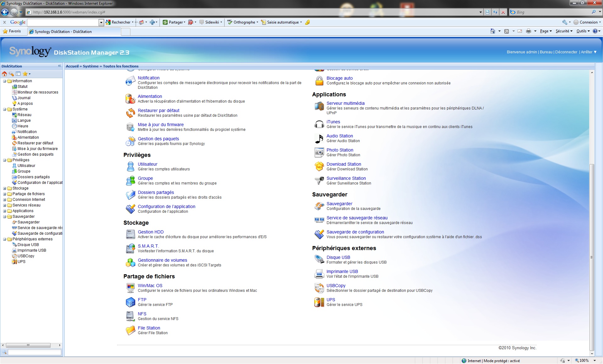
Task: Collapse the Information tree node
Action: (5, 81)
